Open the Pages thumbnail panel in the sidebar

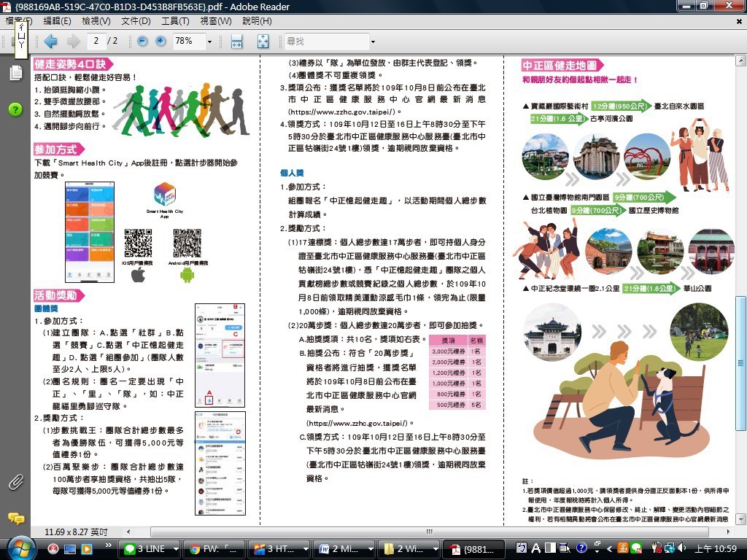16,73
